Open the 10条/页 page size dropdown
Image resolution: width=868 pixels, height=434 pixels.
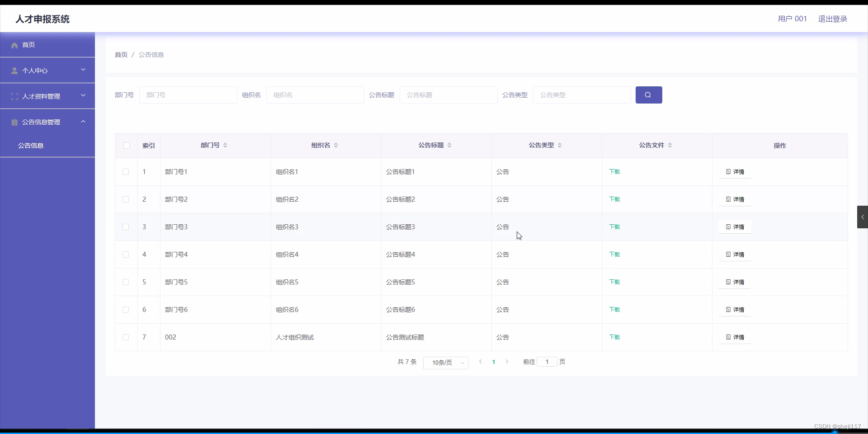click(445, 362)
